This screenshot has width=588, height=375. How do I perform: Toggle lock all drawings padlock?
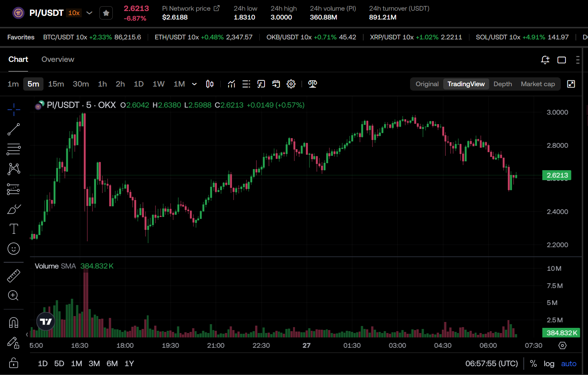click(x=14, y=363)
